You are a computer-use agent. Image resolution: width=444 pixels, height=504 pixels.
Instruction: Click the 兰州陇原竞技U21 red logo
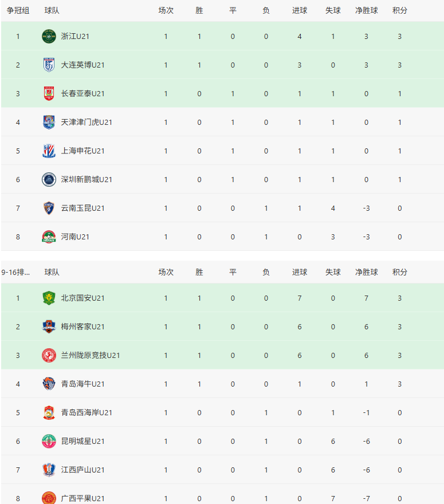[49, 355]
